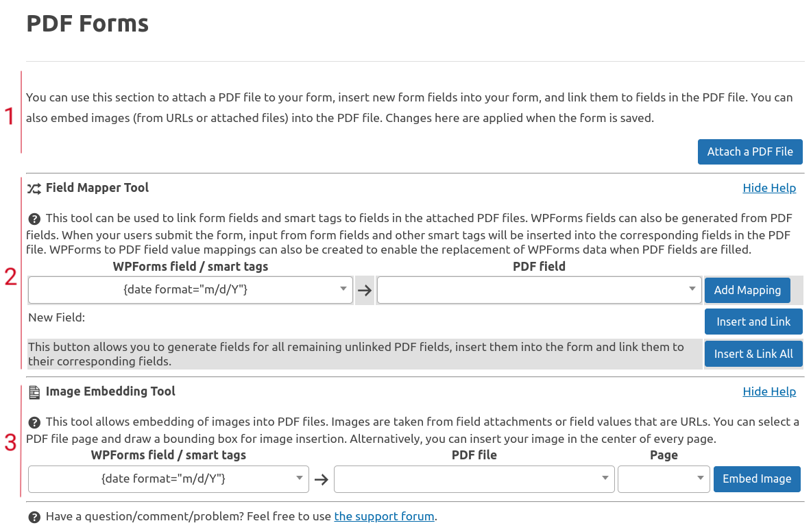Open the Field Mapper WPForms field dropdown

pos(191,290)
